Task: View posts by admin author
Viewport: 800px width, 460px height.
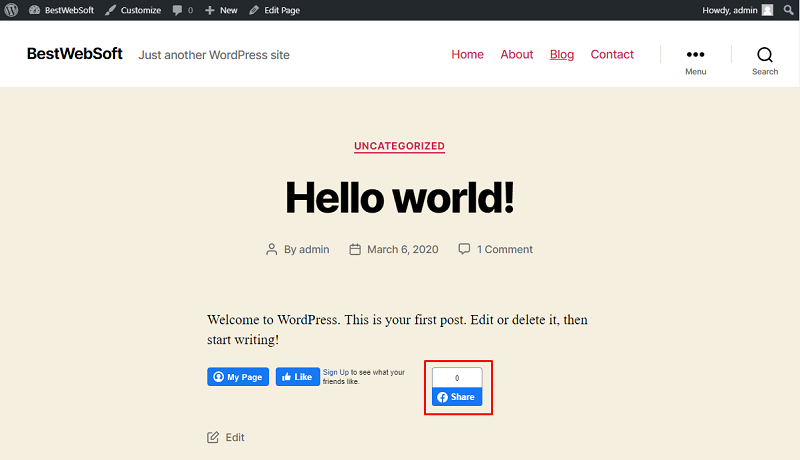Action: (314, 249)
